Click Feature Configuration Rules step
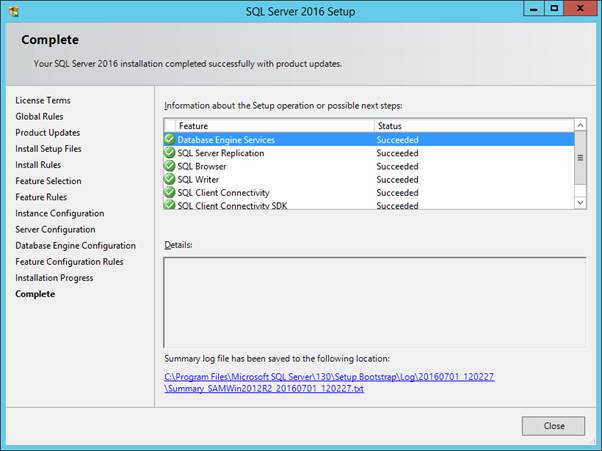 pyautogui.click(x=69, y=261)
